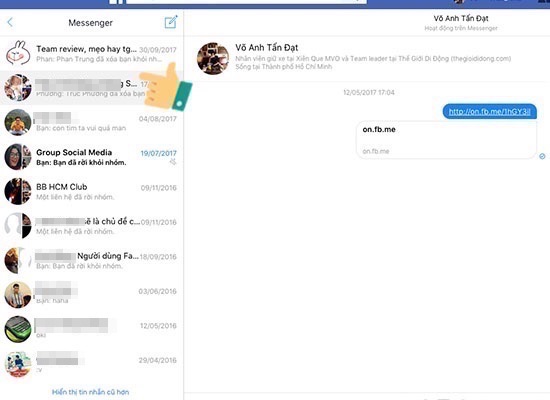Click the 19/07/2017 date label
The image size is (550, 400).
coord(159,153)
